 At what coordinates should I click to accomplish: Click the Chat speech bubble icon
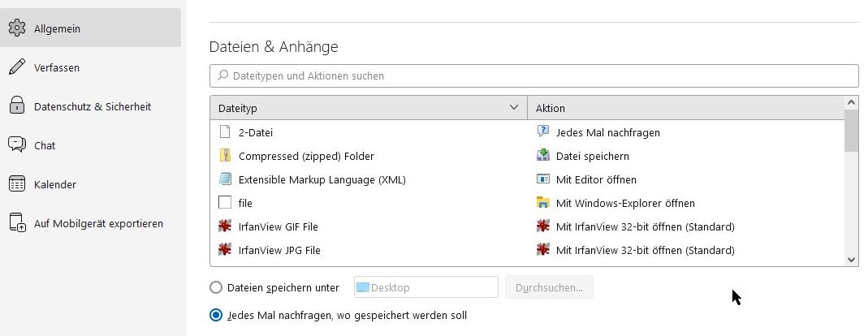tap(17, 145)
